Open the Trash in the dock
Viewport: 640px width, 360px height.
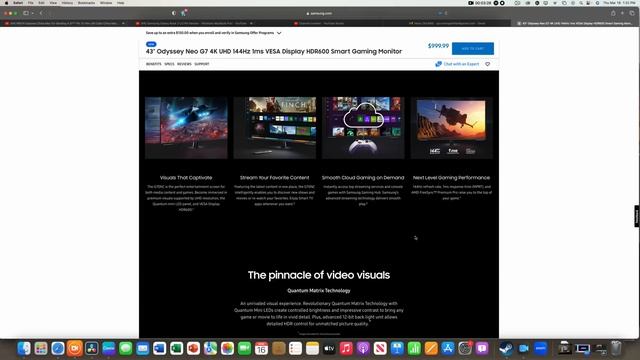click(616, 348)
